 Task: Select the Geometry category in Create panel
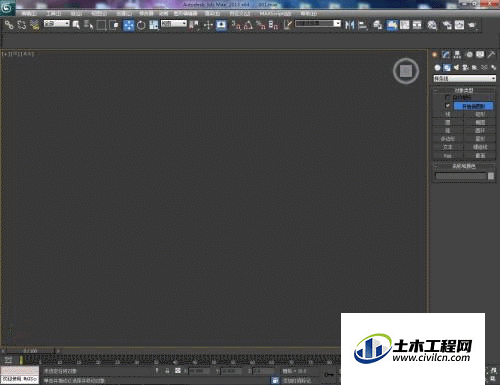coord(437,67)
